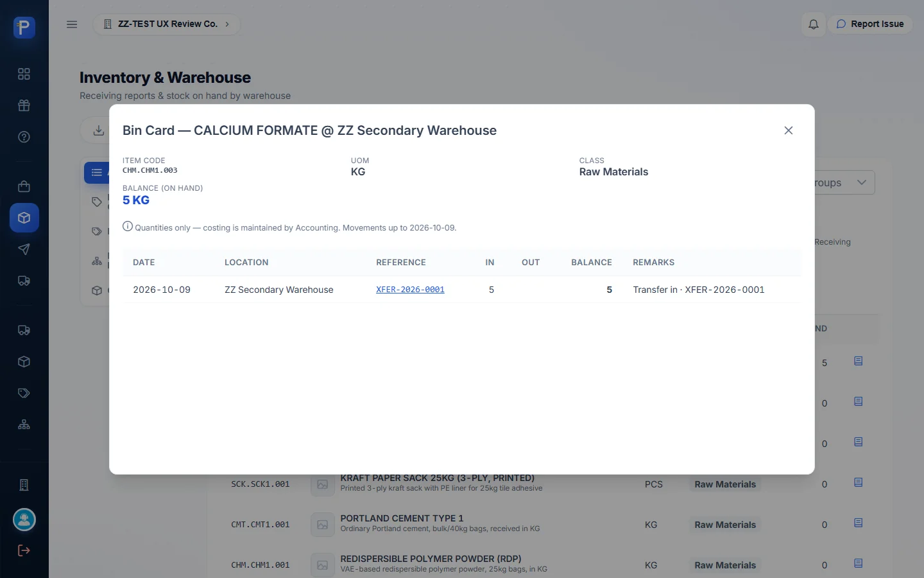This screenshot has height=578, width=924.
Task: Click the download icon button under page title
Action: point(98,130)
